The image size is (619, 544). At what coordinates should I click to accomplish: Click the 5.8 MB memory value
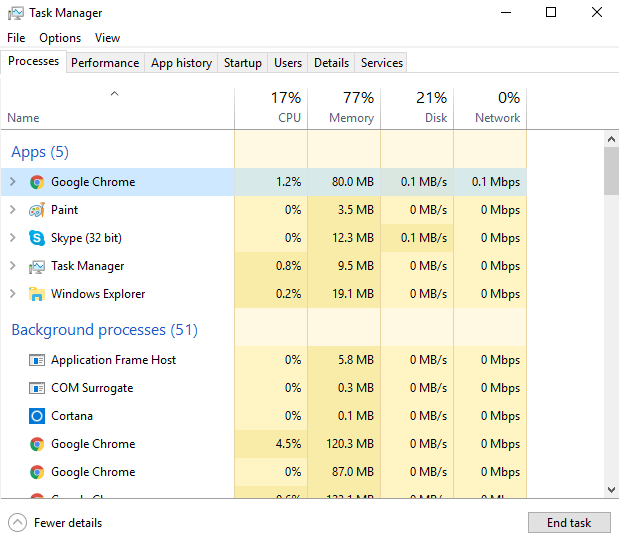click(x=356, y=360)
